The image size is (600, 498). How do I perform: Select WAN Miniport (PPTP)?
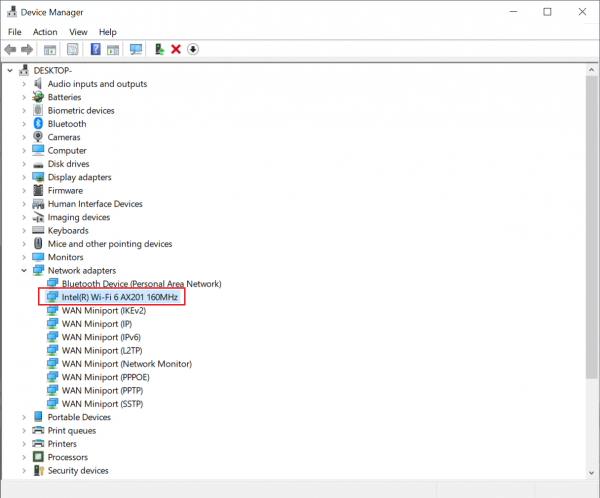[x=102, y=390]
